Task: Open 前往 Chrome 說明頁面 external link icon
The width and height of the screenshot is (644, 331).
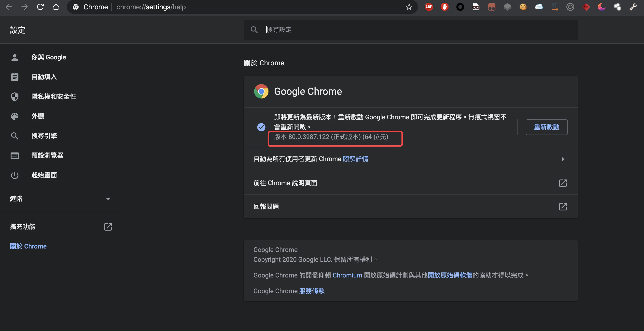Action: pos(563,183)
